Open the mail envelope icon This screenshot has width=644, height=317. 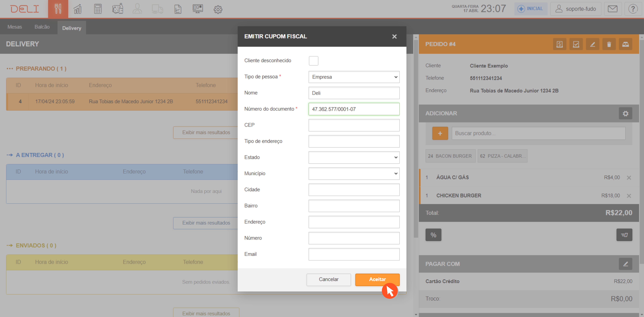coord(612,9)
